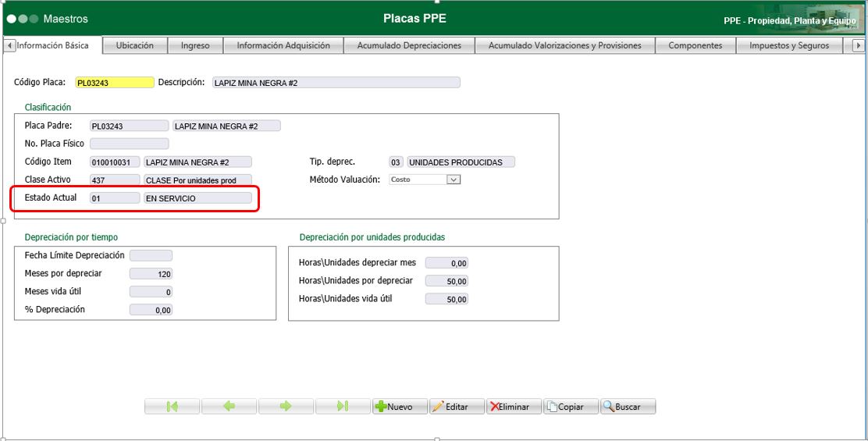Viewport: 868px width, 441px height.
Task: Open the Información Adquisición tab
Action: pos(283,45)
